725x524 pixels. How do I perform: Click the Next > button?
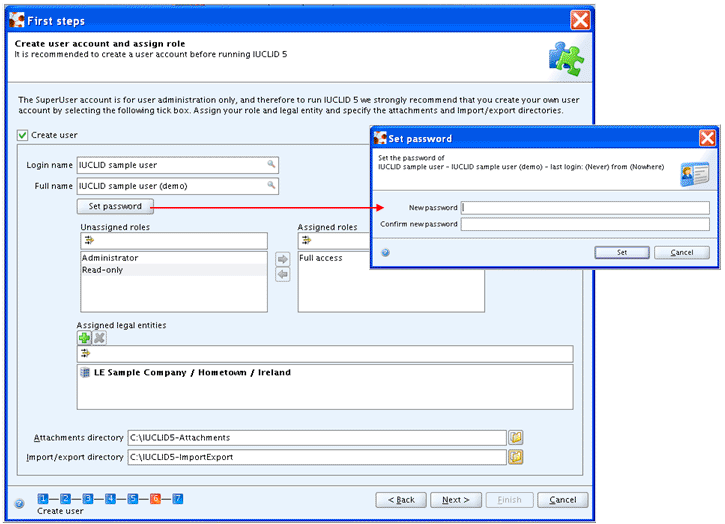click(456, 500)
